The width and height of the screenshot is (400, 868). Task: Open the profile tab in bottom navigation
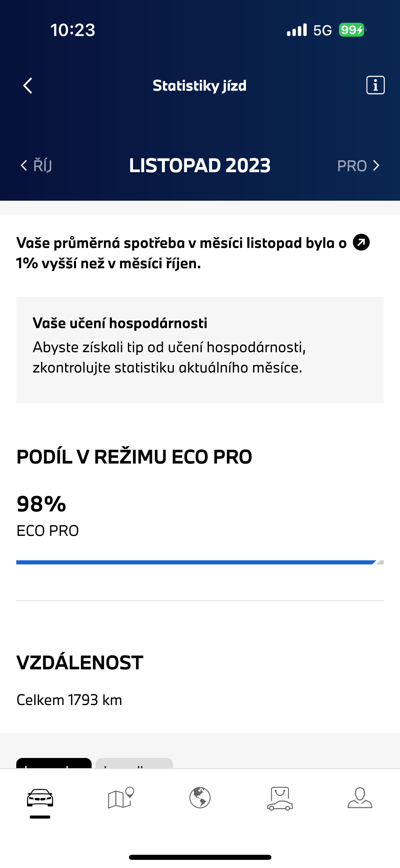[360, 798]
